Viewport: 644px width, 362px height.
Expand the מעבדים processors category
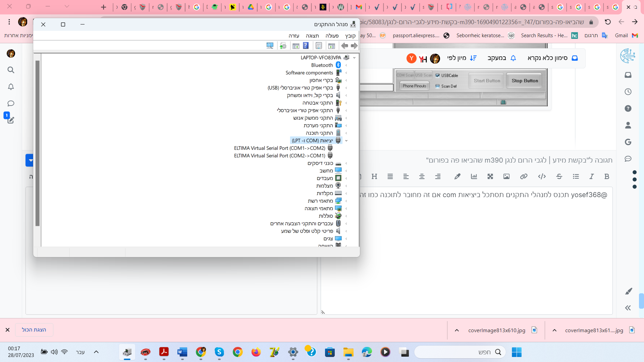pos(346,178)
